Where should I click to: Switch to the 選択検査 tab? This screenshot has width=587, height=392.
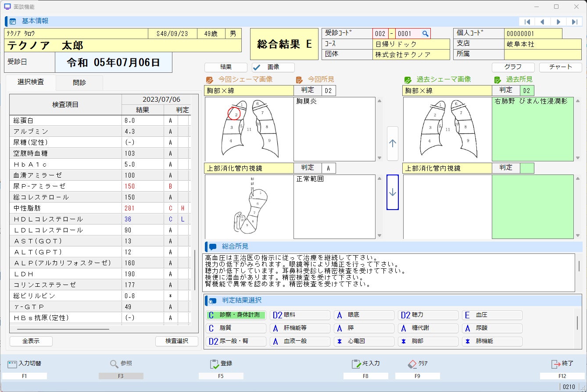tap(31, 82)
